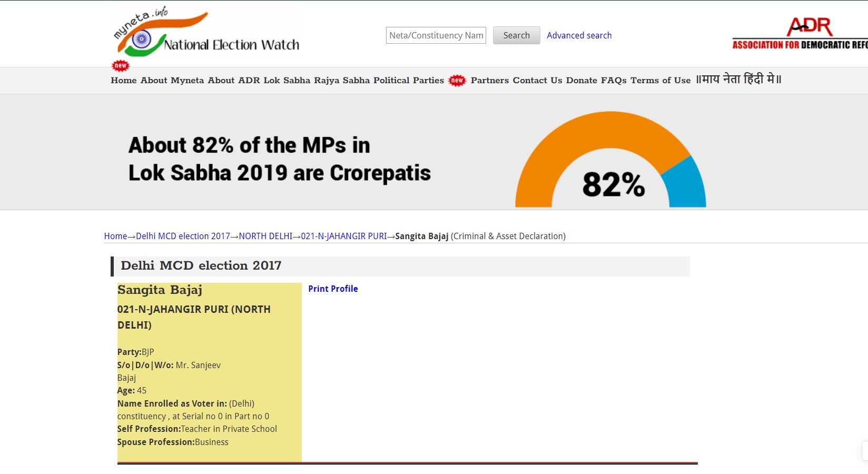Image resolution: width=868 pixels, height=474 pixels.
Task: Click the Print Profile link
Action: (x=333, y=289)
